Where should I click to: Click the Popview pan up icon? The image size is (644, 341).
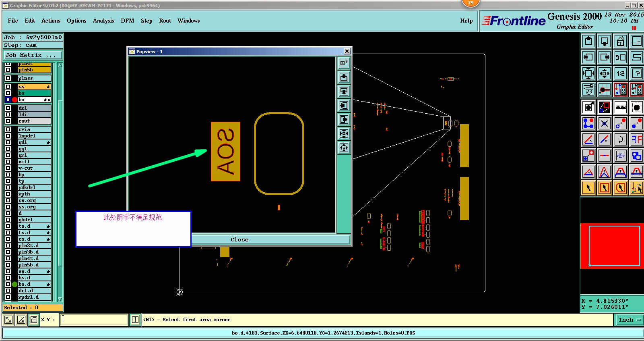click(x=344, y=77)
